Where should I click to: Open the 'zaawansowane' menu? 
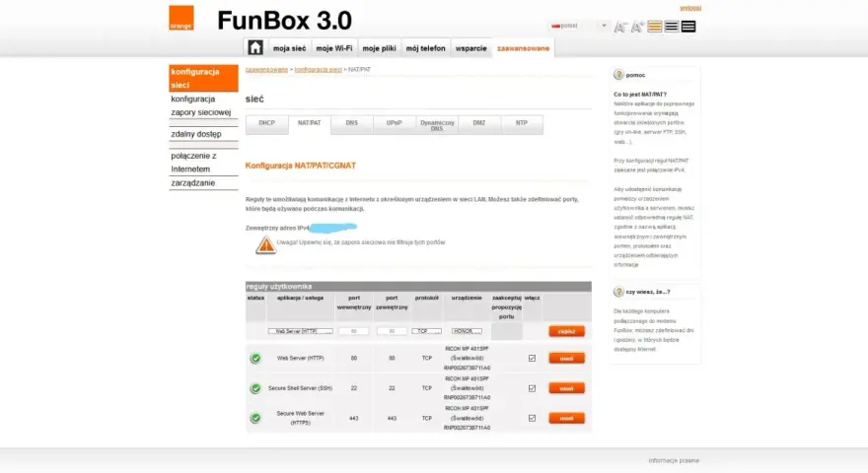point(523,48)
